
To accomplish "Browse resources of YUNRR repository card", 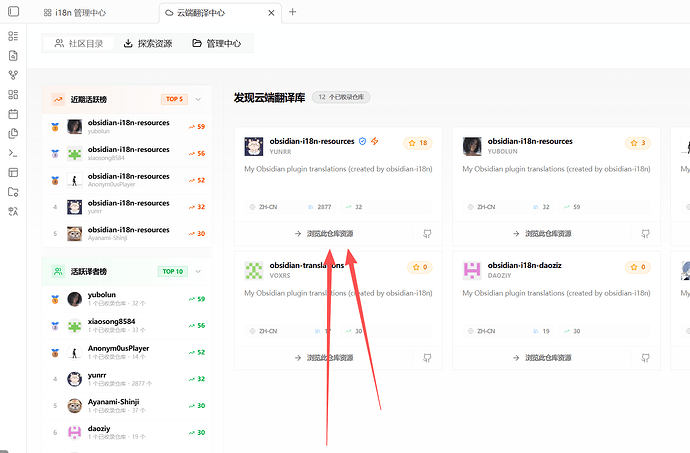I will pos(324,234).
